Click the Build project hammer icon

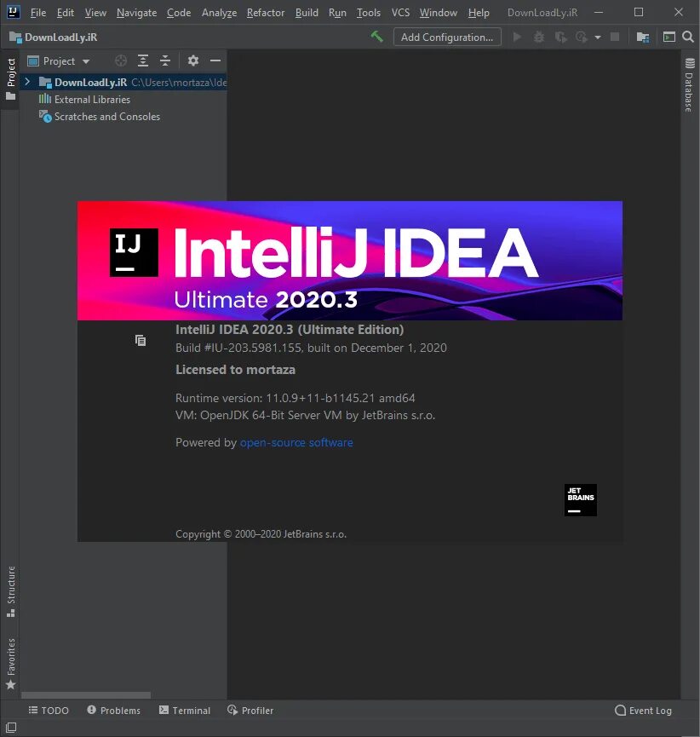point(376,37)
